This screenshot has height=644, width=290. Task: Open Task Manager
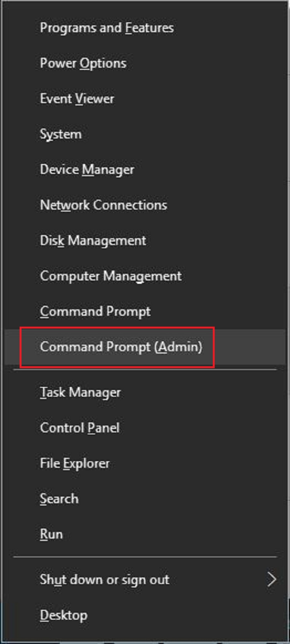pos(80,392)
